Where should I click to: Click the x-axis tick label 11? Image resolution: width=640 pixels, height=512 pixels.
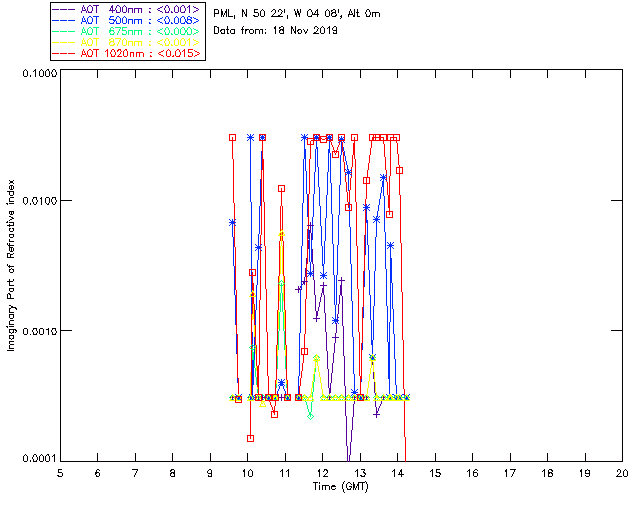(x=285, y=473)
